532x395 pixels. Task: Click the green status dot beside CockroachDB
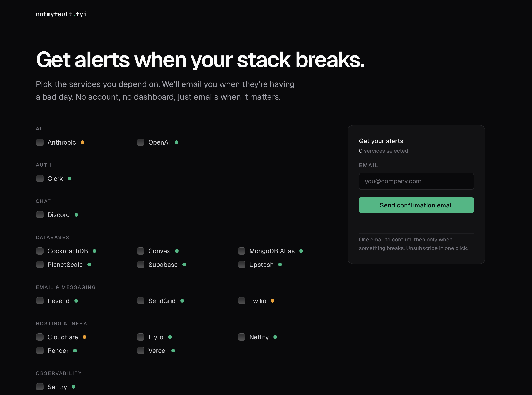tap(94, 251)
